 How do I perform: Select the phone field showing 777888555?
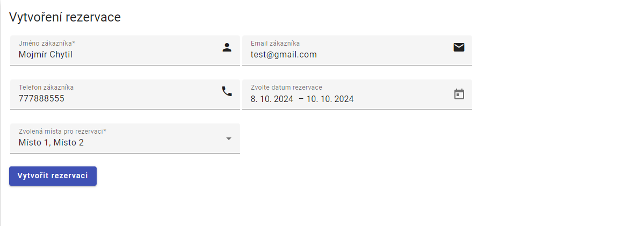pyautogui.click(x=42, y=98)
